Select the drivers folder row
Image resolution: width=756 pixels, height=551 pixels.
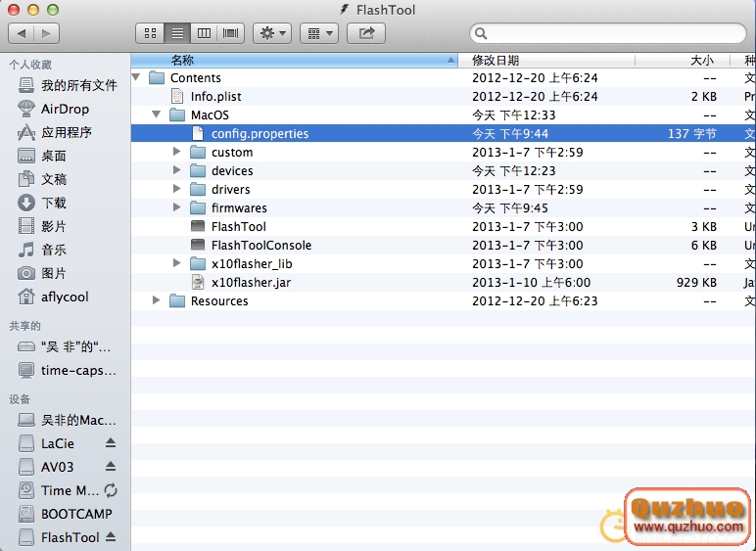pos(444,189)
